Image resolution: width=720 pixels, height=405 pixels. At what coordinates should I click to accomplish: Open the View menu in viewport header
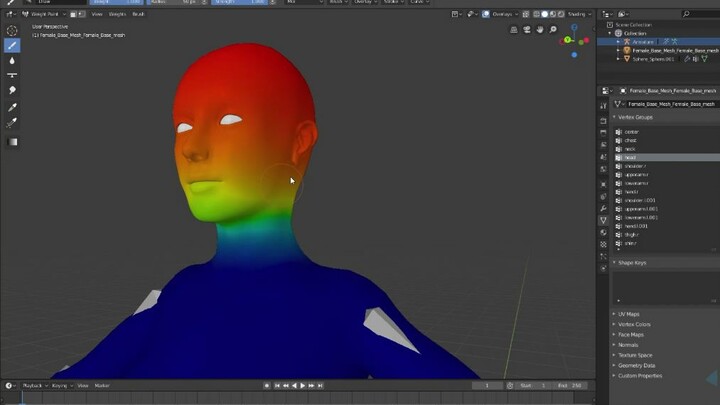coord(96,14)
